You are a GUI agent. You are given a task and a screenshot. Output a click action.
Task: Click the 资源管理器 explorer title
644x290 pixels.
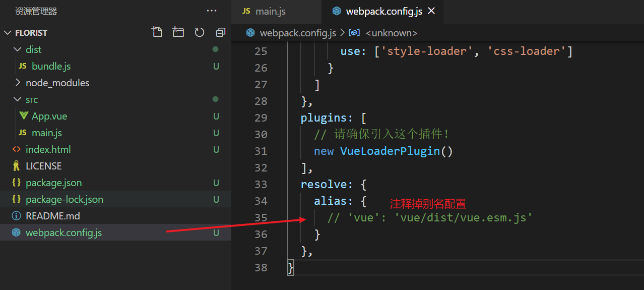36,11
